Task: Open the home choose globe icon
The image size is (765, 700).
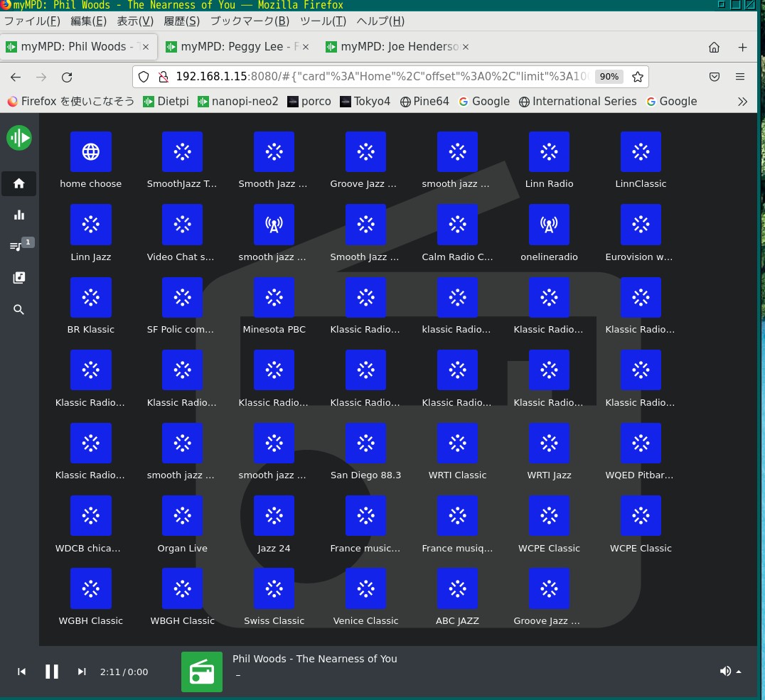Action: coord(91,152)
